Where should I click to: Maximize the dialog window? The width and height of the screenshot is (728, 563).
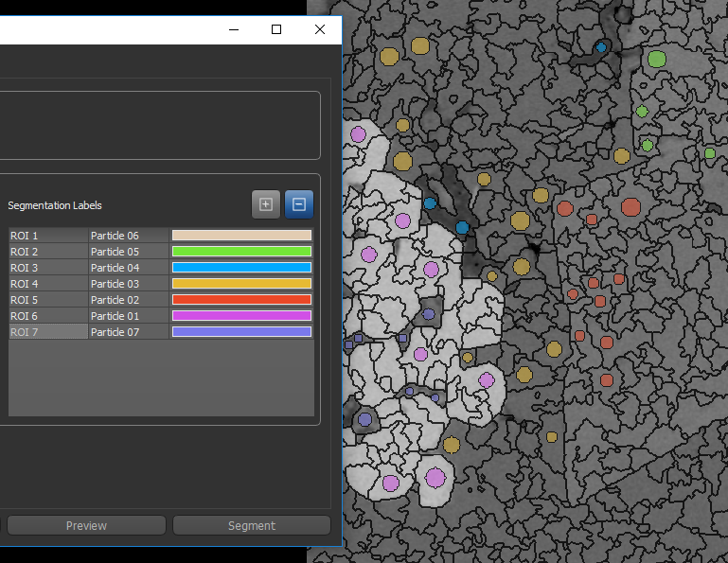point(276,29)
